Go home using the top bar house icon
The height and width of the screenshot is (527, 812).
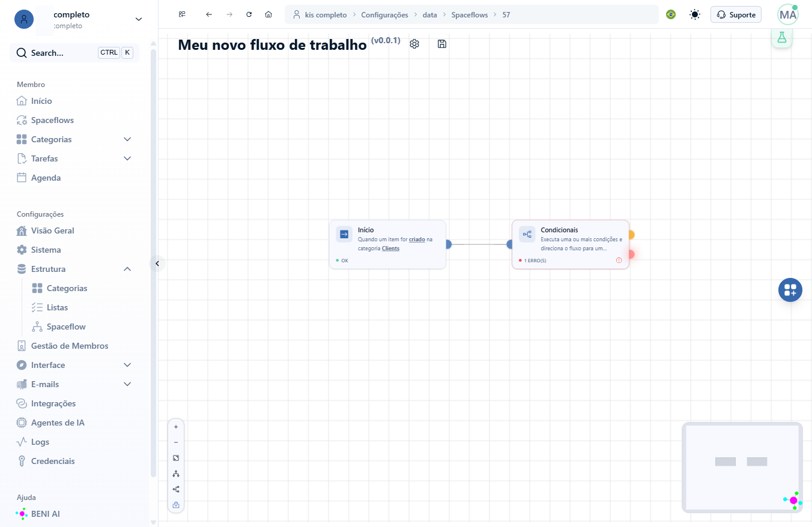pos(268,14)
